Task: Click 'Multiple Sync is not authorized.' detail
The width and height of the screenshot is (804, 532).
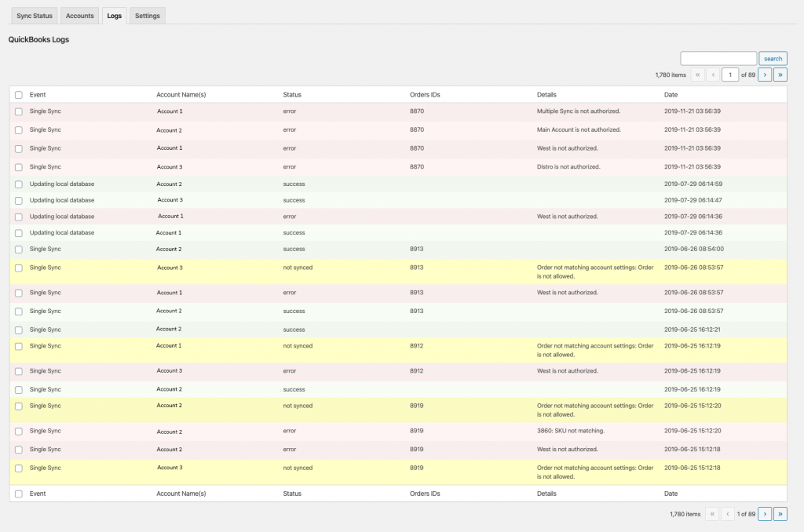Action: (579, 111)
